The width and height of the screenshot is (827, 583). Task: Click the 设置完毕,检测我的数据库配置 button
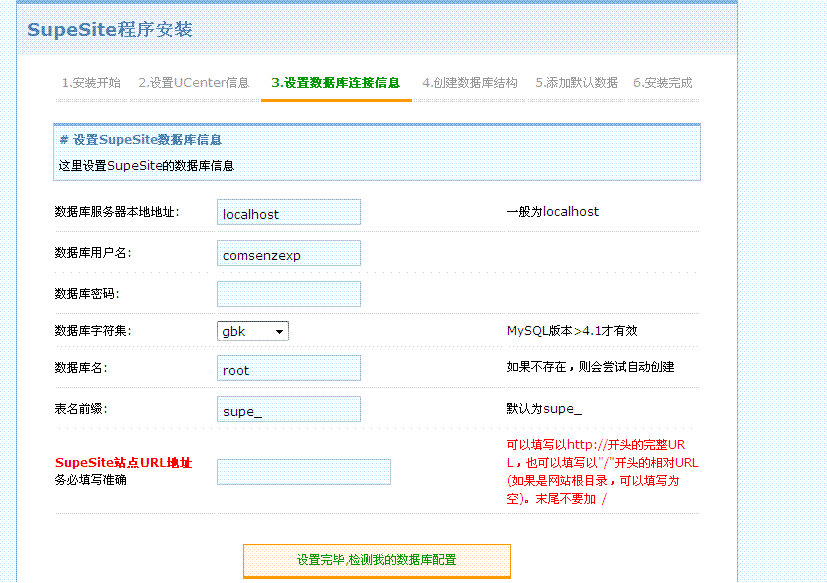377,561
